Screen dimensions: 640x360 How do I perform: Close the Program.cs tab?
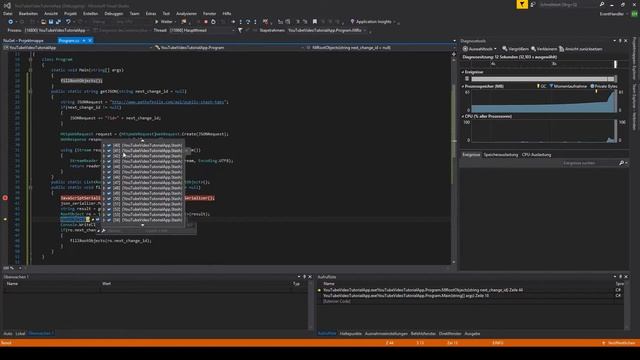point(90,40)
